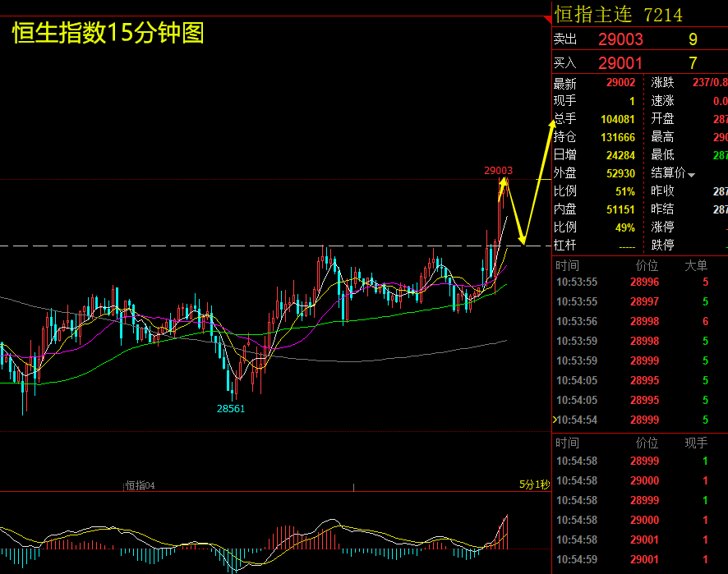The height and width of the screenshot is (574, 728).
Task: Click the 现手 column header in lower tick list
Action: click(x=696, y=443)
